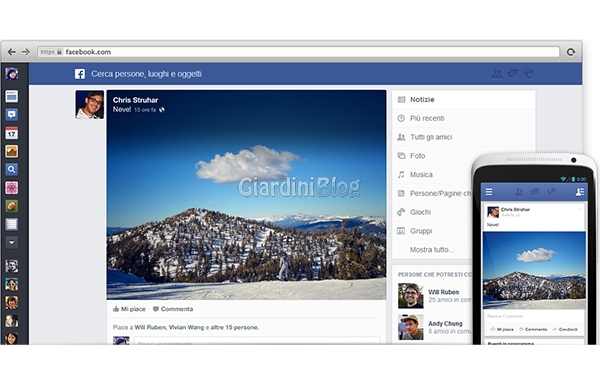
Task: Open Andy Chung suggested friend name
Action: tap(445, 324)
